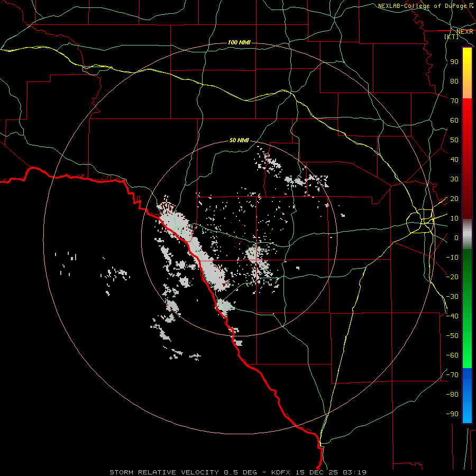Select the 60 value on the velocity scale

tap(454, 121)
